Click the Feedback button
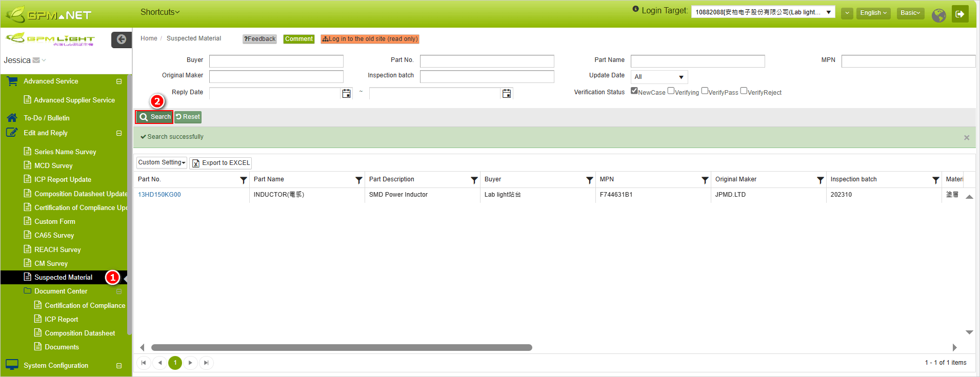The width and height of the screenshot is (980, 377). [x=259, y=39]
